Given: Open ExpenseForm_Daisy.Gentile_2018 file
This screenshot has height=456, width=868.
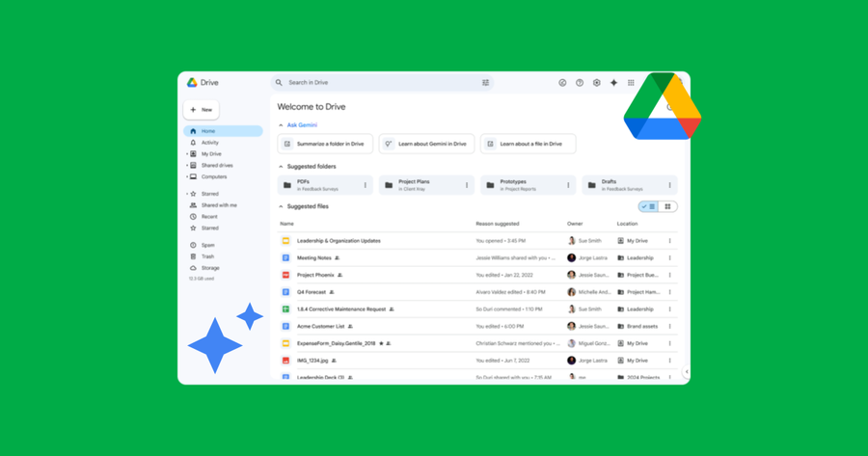Looking at the screenshot, I should point(336,343).
